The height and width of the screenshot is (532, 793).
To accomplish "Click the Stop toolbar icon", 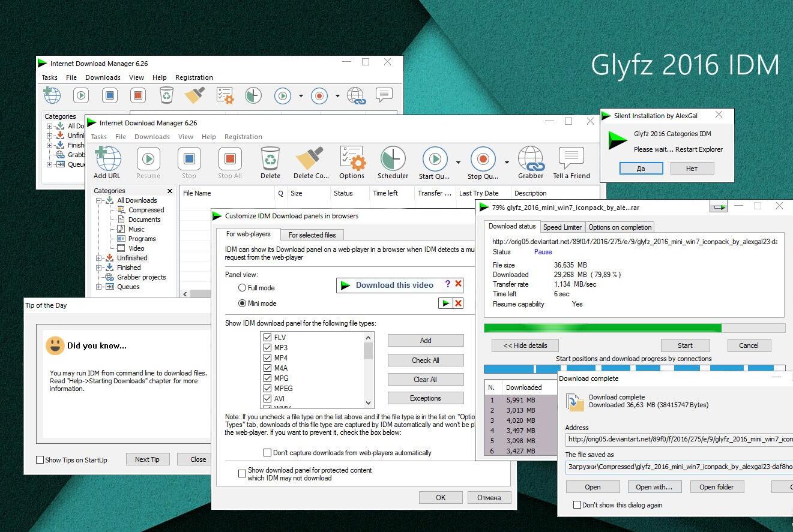I will [189, 159].
